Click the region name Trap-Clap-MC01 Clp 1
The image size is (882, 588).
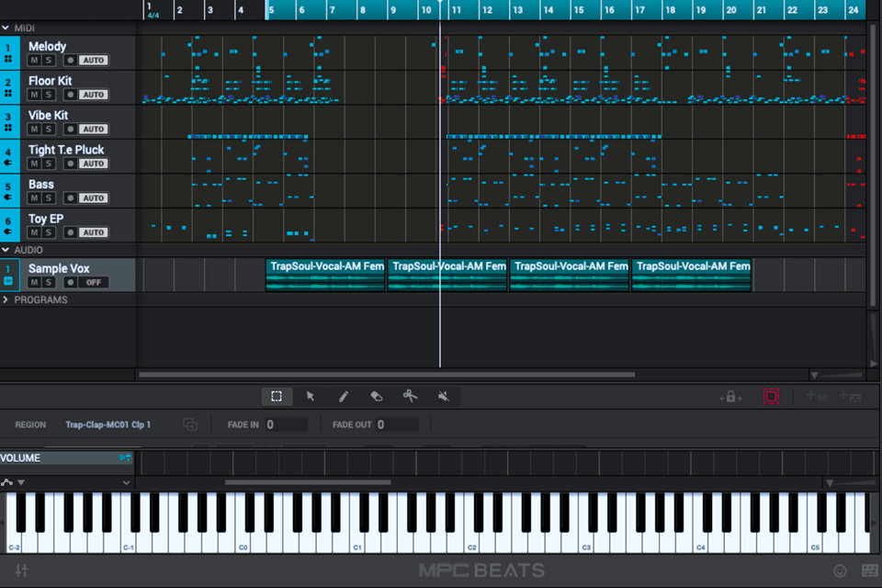[108, 424]
